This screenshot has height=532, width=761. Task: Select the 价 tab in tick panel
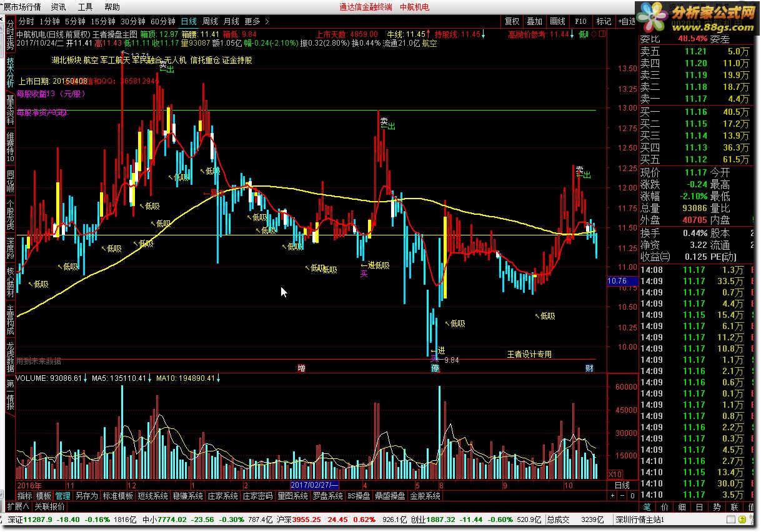664,507
